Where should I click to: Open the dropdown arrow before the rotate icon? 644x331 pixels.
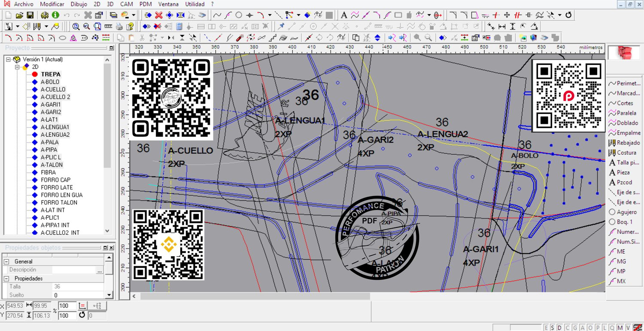click(560, 15)
